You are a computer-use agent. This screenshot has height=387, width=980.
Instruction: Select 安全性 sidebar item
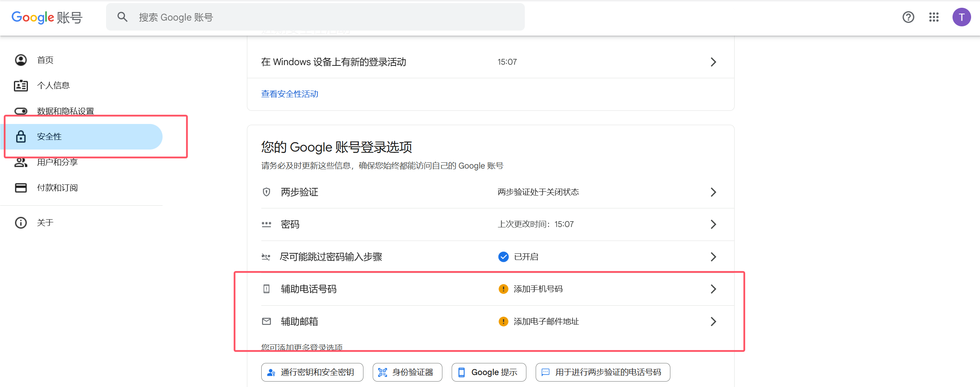[x=81, y=137]
